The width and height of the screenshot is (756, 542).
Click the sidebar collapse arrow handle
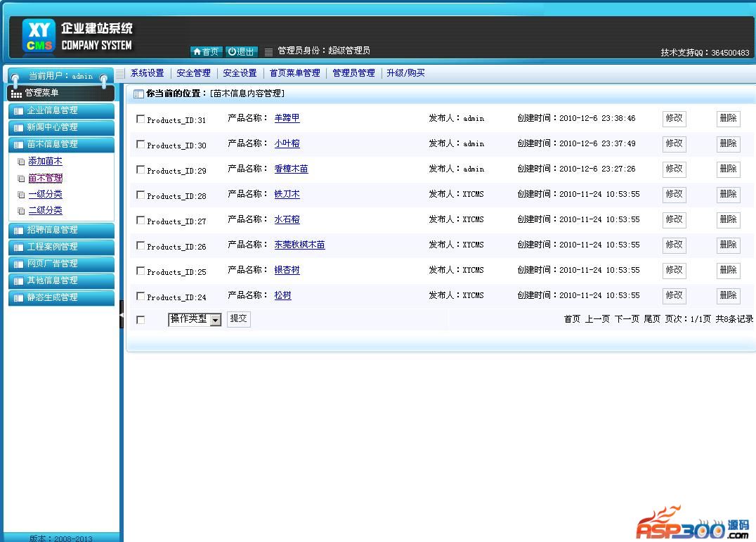121,315
